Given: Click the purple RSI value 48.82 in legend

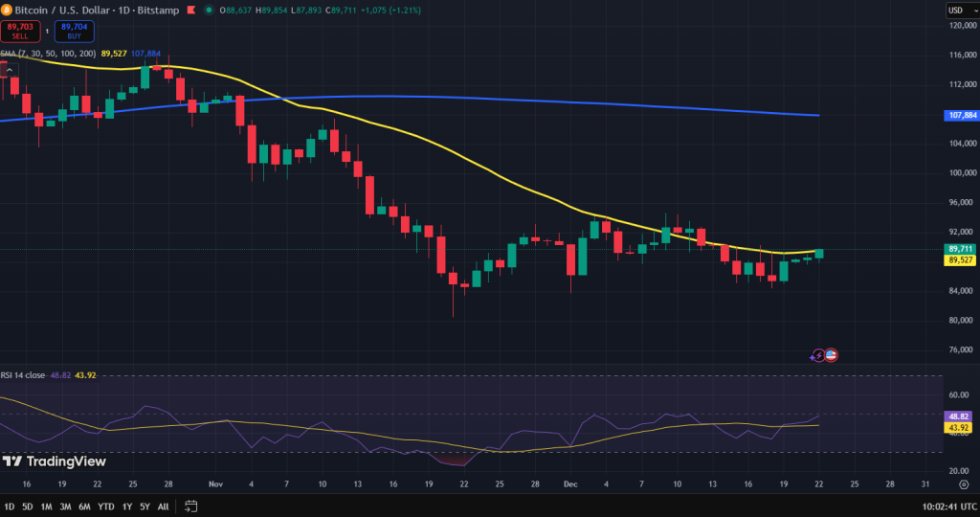Looking at the screenshot, I should [x=60, y=375].
